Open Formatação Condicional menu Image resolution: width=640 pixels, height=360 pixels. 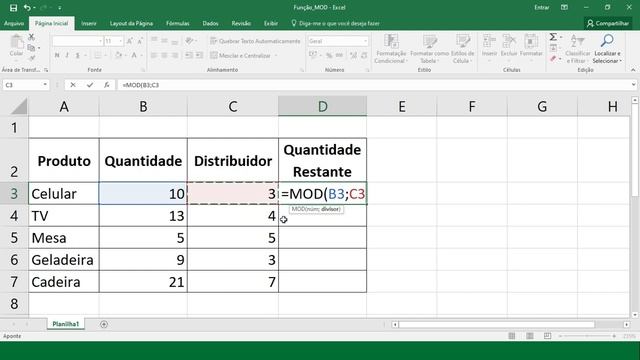pos(391,49)
